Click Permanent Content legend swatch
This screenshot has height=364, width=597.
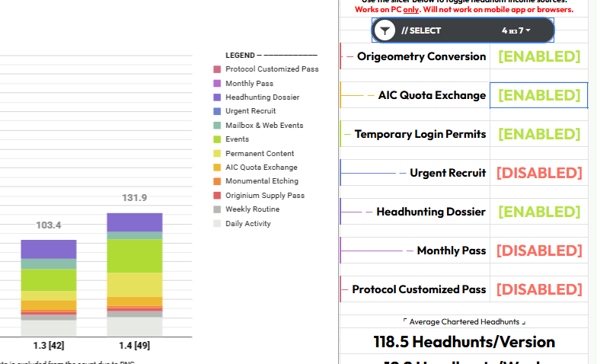pyautogui.click(x=217, y=154)
